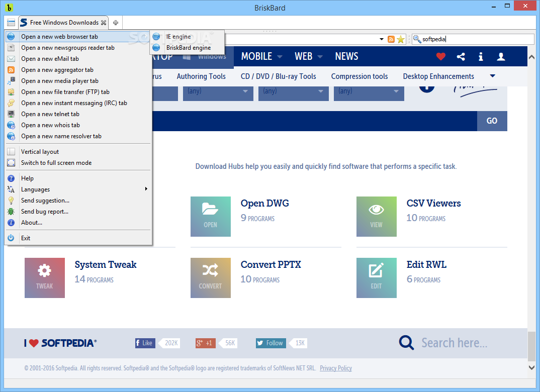Select Open a new name resolver tab
540x392 pixels.
pyautogui.click(x=78, y=136)
